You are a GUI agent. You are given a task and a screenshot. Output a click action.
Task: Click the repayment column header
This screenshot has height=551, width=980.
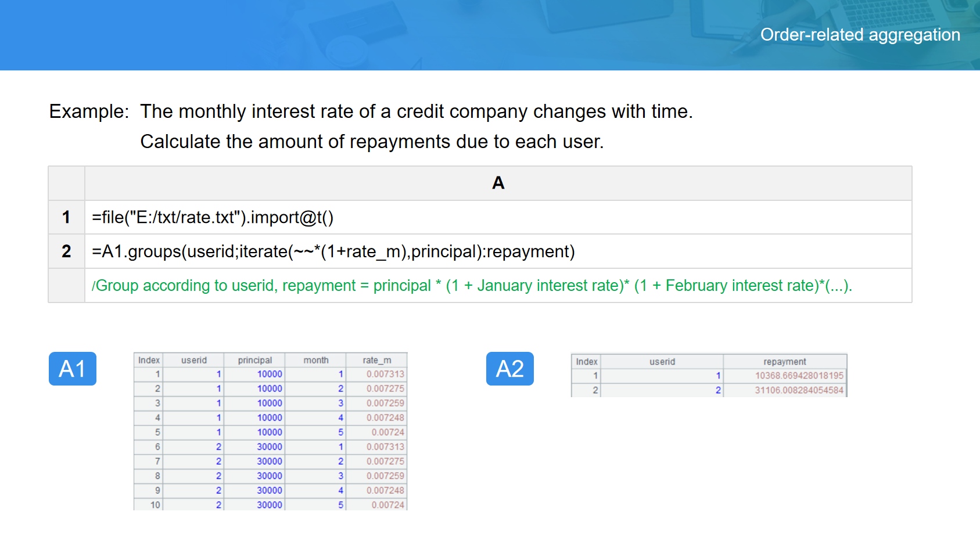[x=784, y=361]
